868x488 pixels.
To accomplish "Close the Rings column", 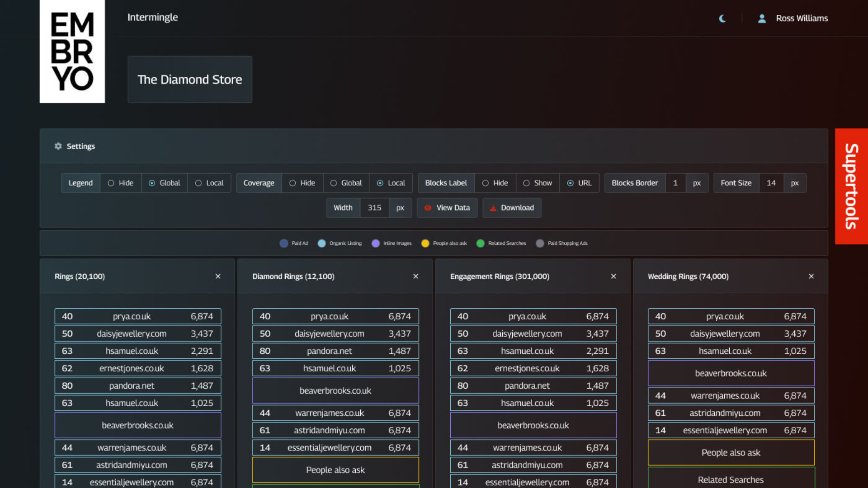I will pos(218,276).
